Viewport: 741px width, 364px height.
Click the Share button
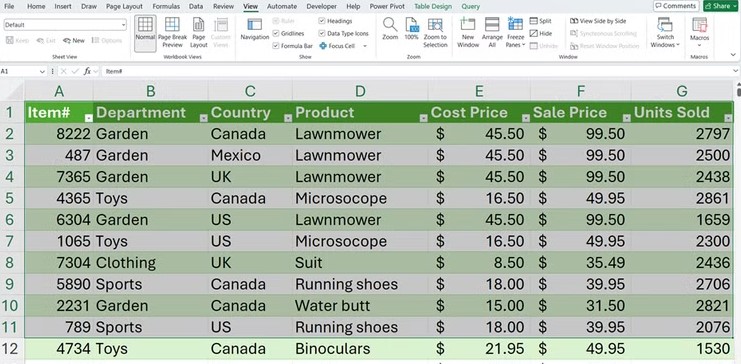(x=720, y=6)
